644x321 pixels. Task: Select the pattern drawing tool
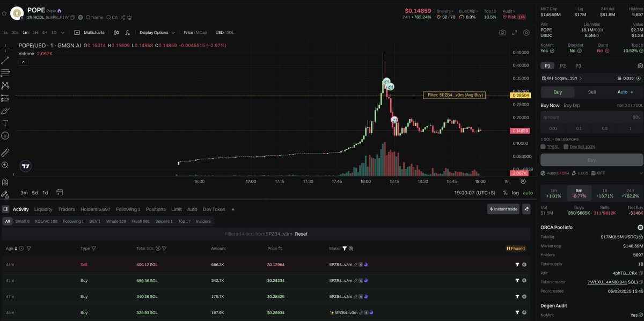[x=5, y=85]
